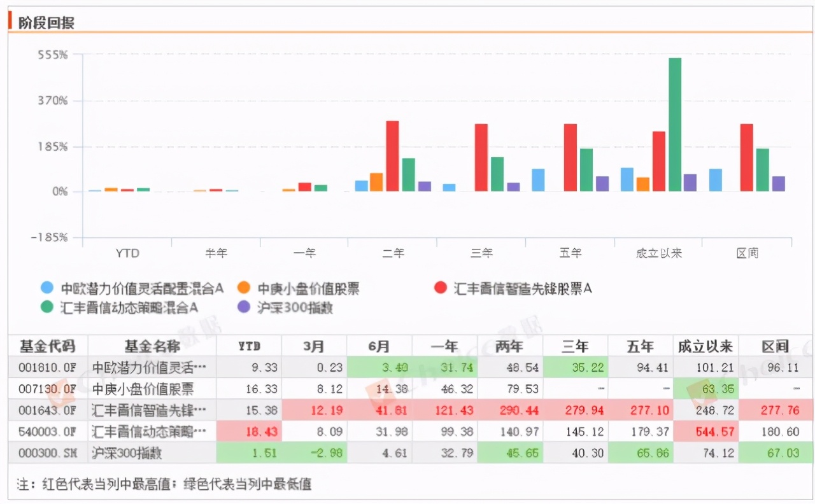The height and width of the screenshot is (504, 815).
Task: Click the 沪深300指数 row code 000300.SH
Action: pyautogui.click(x=48, y=452)
